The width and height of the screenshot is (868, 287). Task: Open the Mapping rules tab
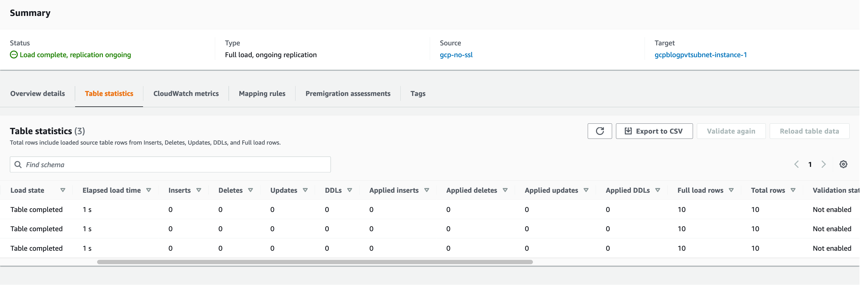[x=262, y=94]
